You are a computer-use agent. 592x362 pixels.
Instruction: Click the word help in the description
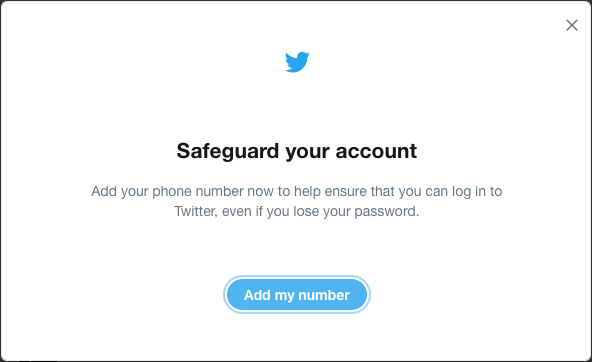point(307,191)
